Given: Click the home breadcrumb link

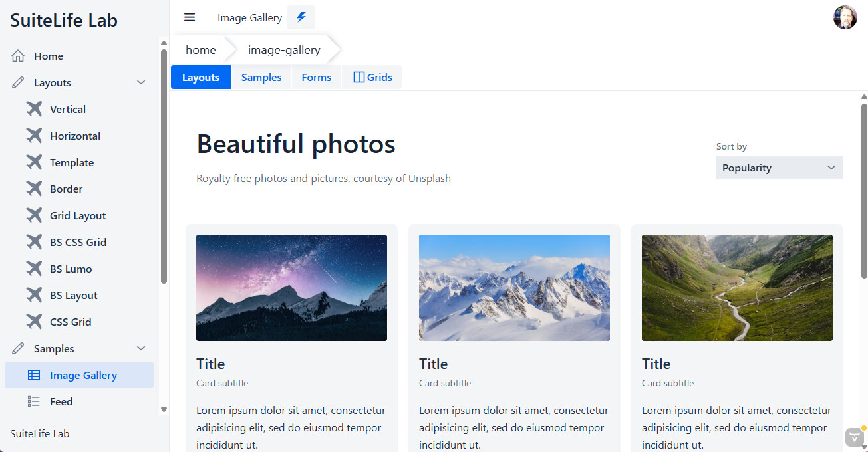Looking at the screenshot, I should 200,50.
